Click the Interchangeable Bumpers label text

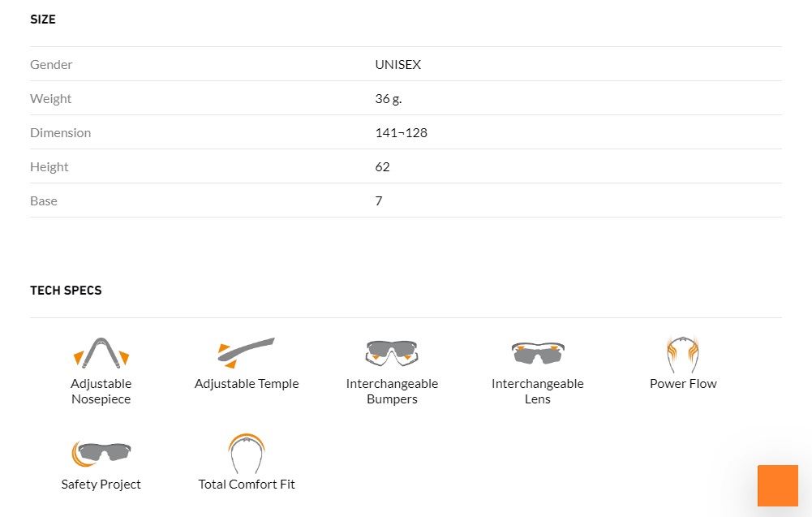pyautogui.click(x=392, y=391)
